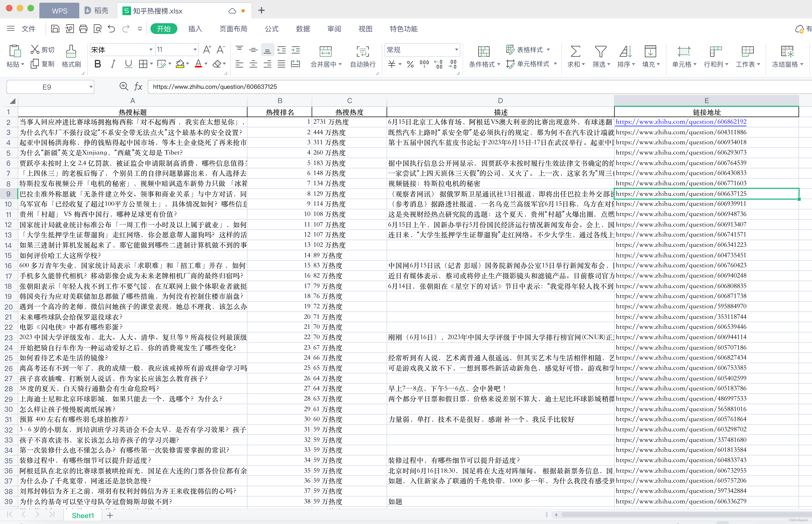Open the Name Box E9 dropdown
Viewport: 812px width, 524px height.
[91, 87]
